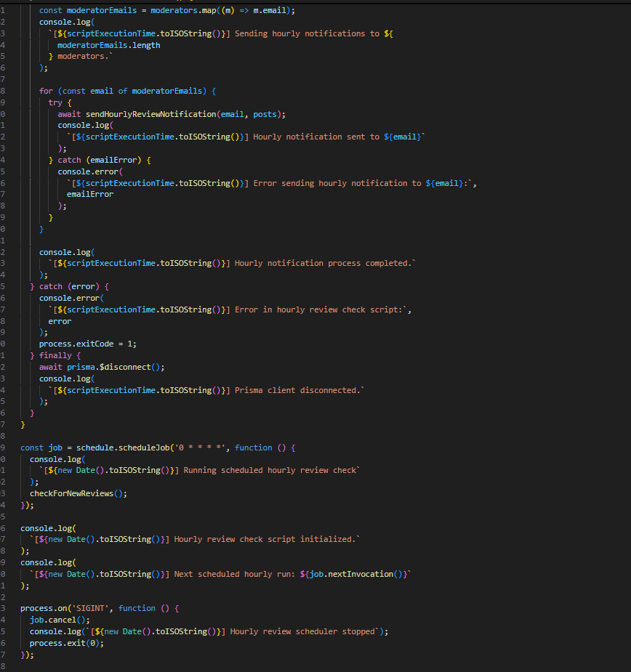Click the process.exit(0) statement
631x672 pixels.
66,643
